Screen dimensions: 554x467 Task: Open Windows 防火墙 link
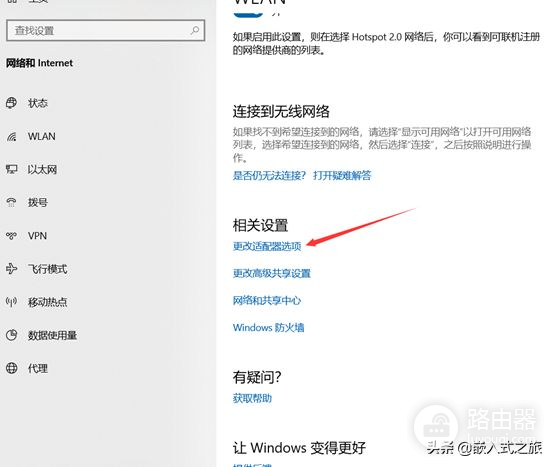(x=269, y=327)
